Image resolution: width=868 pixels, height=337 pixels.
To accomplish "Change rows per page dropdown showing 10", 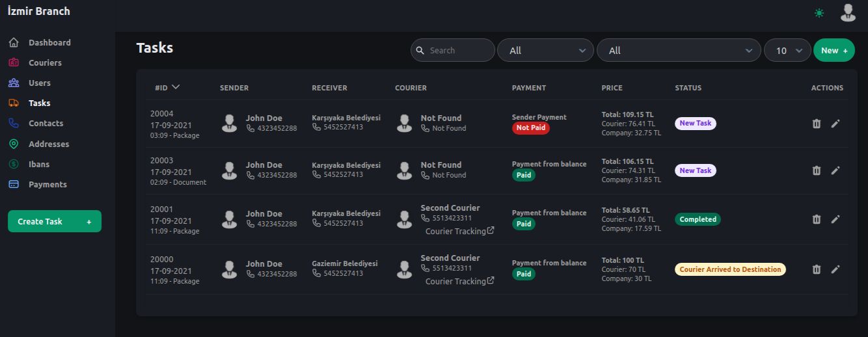I will 787,51.
